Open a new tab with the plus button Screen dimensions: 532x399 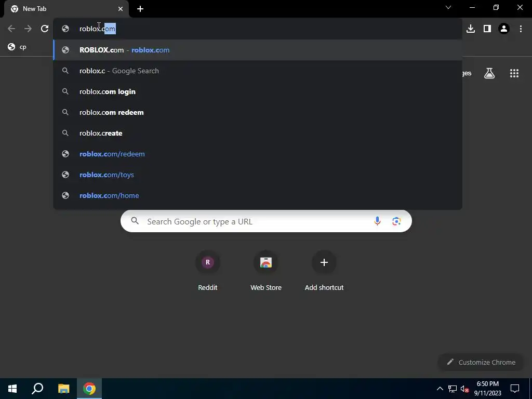[x=140, y=9]
